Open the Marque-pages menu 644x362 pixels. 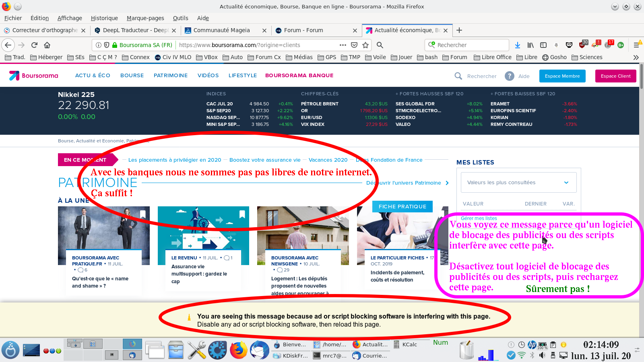[145, 18]
